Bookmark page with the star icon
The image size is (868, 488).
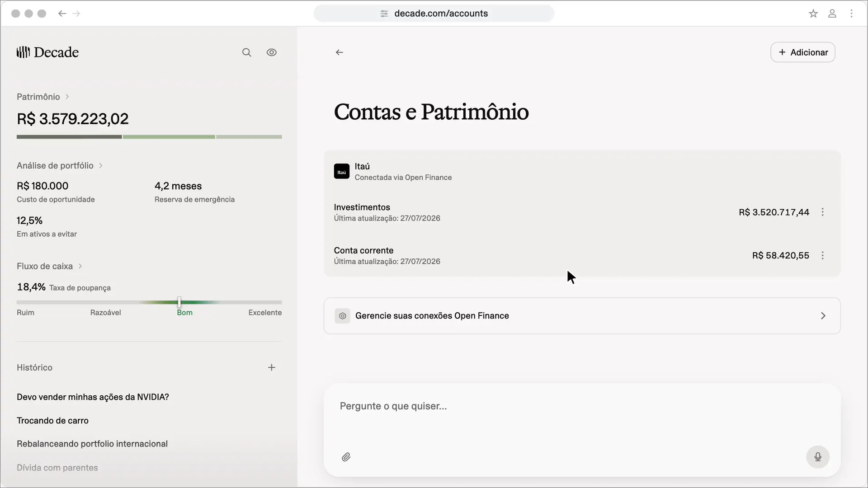click(813, 14)
